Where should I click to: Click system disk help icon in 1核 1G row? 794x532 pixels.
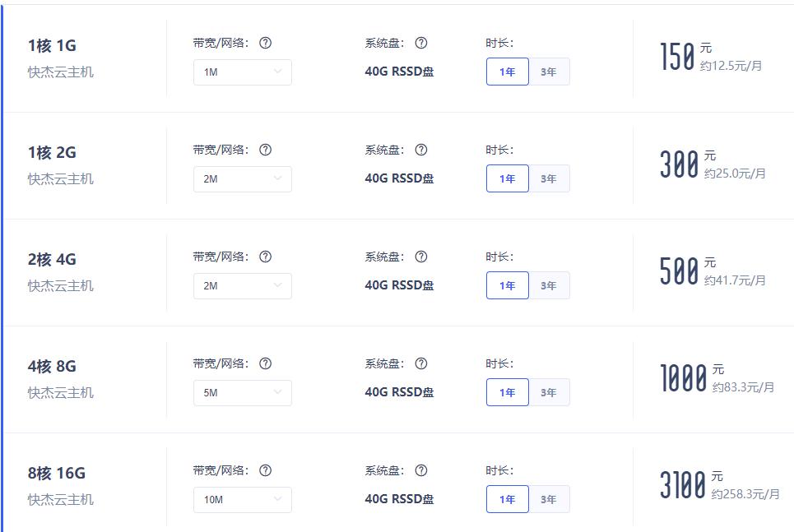[x=420, y=43]
